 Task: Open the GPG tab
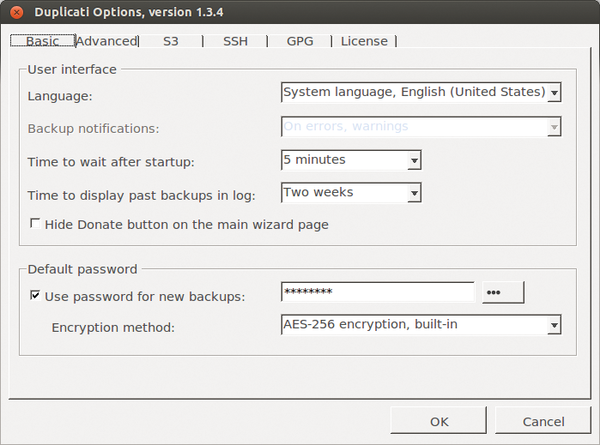pyautogui.click(x=300, y=41)
